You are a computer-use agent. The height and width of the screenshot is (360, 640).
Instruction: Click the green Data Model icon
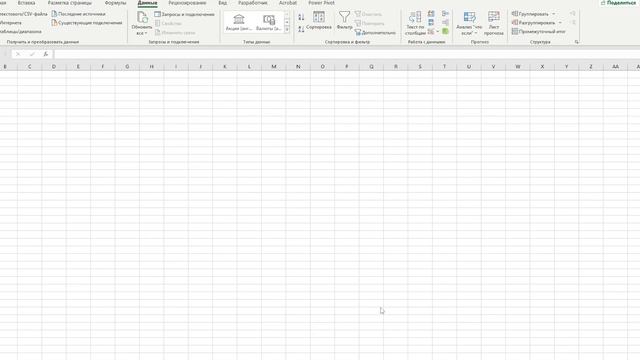(445, 31)
